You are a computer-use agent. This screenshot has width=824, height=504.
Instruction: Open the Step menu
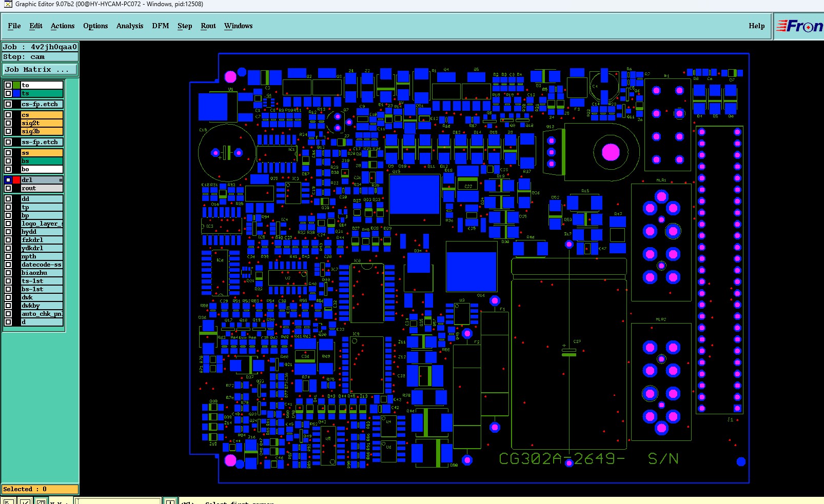185,26
